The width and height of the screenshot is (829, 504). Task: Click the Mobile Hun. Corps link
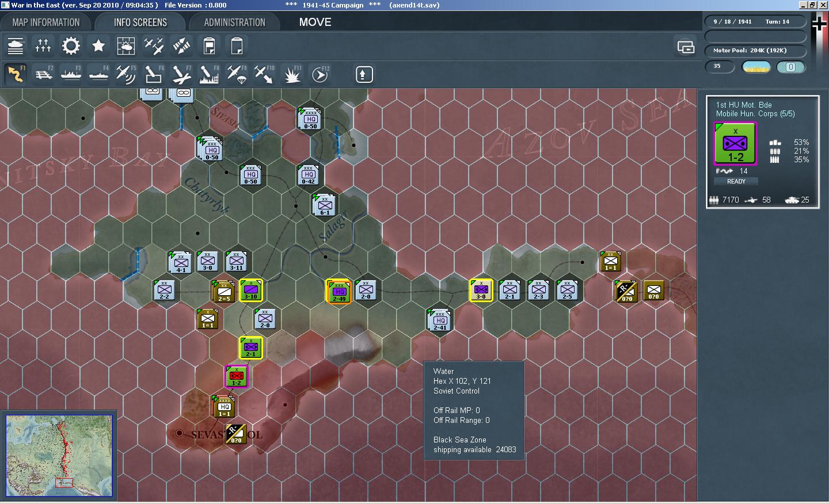(x=755, y=114)
